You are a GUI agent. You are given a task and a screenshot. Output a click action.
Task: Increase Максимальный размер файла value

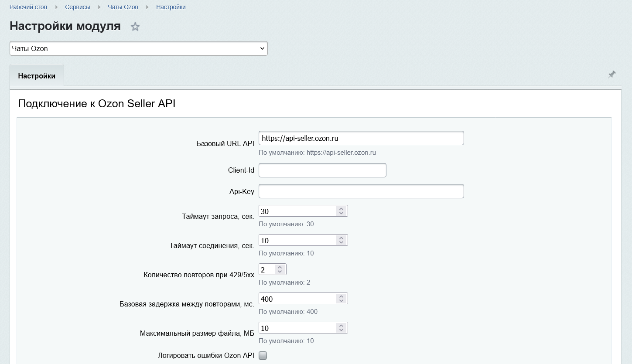[341, 326]
